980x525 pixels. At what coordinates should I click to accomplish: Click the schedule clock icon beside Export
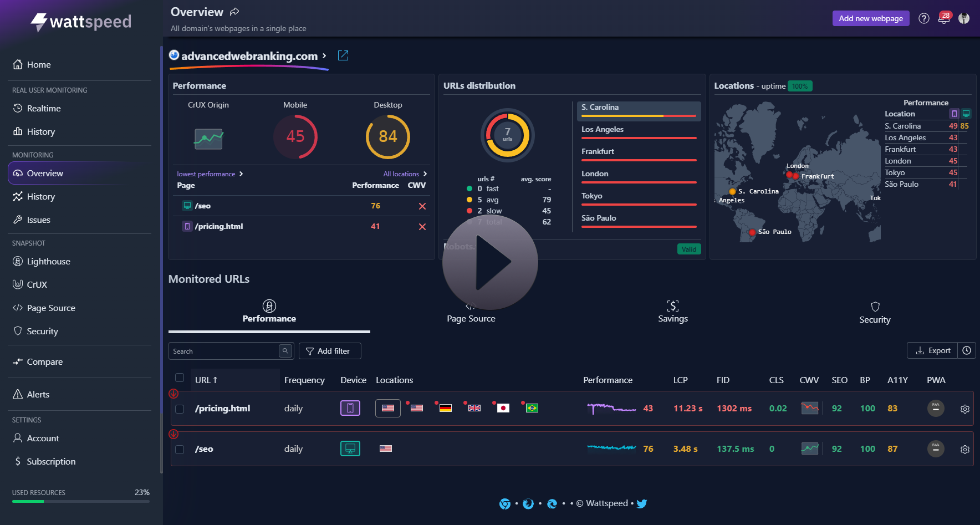(967, 350)
